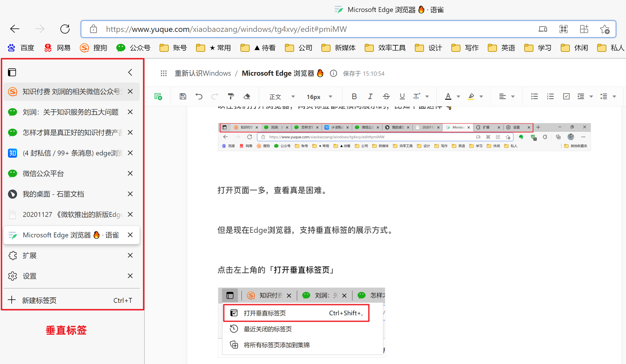
Task: Switch to 怎样才算是真正好的知识付费 tab
Action: click(x=71, y=133)
